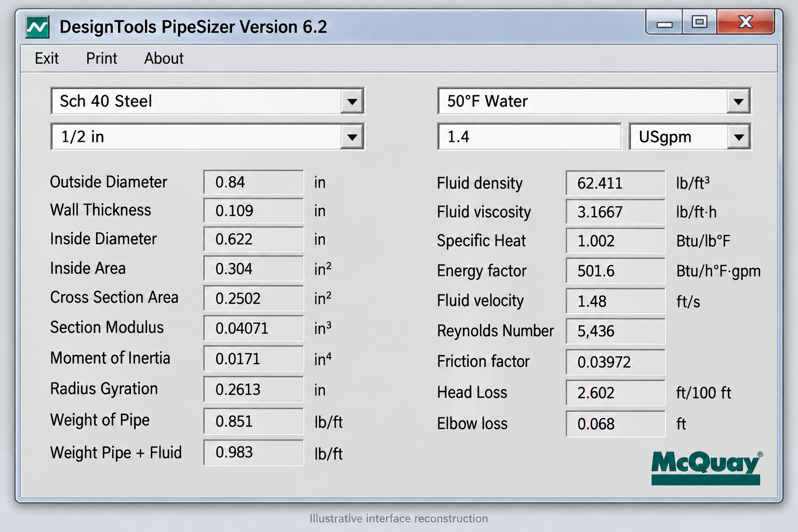Screen dimensions: 798x532
Task: Expand the USgpm flow units dropdown arrow
Action: pyautogui.click(x=738, y=137)
